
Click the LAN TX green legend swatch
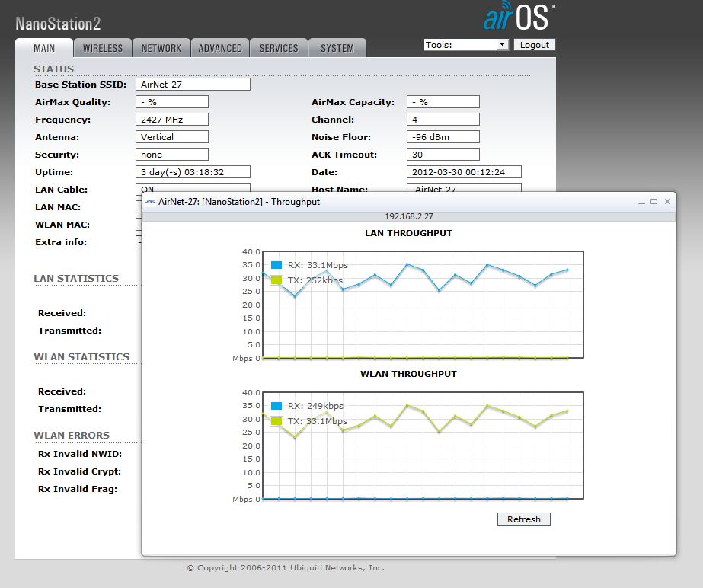coord(276,280)
